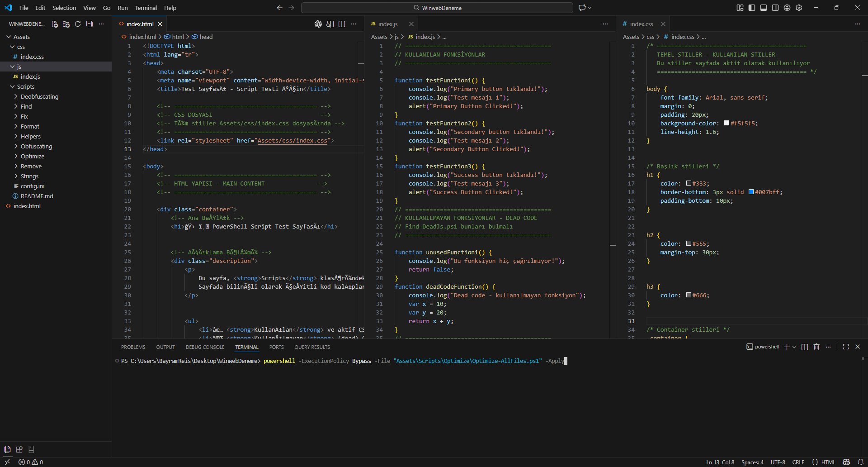868x467 pixels.
Task: Open the notifications bell in status bar
Action: click(x=861, y=462)
